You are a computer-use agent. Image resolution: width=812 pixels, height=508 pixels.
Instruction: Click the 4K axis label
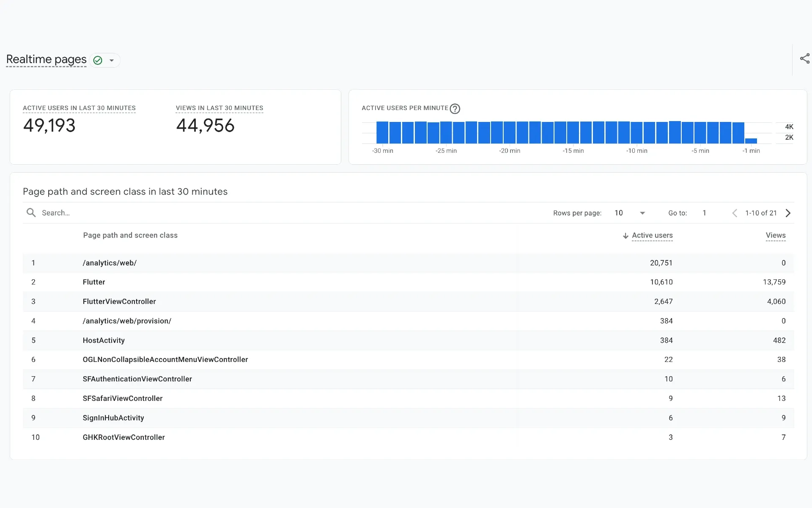[789, 127]
